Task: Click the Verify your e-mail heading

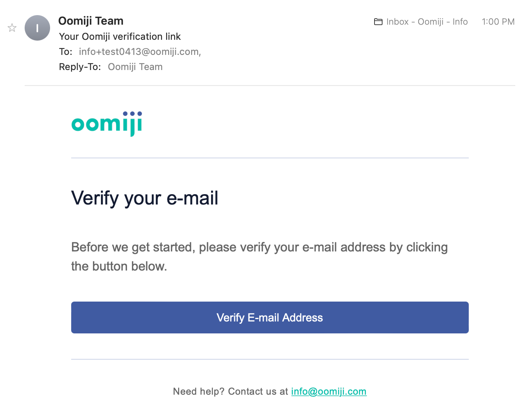Action: click(x=145, y=198)
